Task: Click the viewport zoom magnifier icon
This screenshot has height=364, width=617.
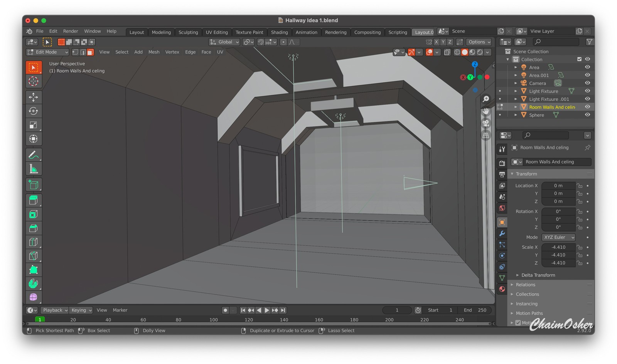Action: pyautogui.click(x=486, y=99)
